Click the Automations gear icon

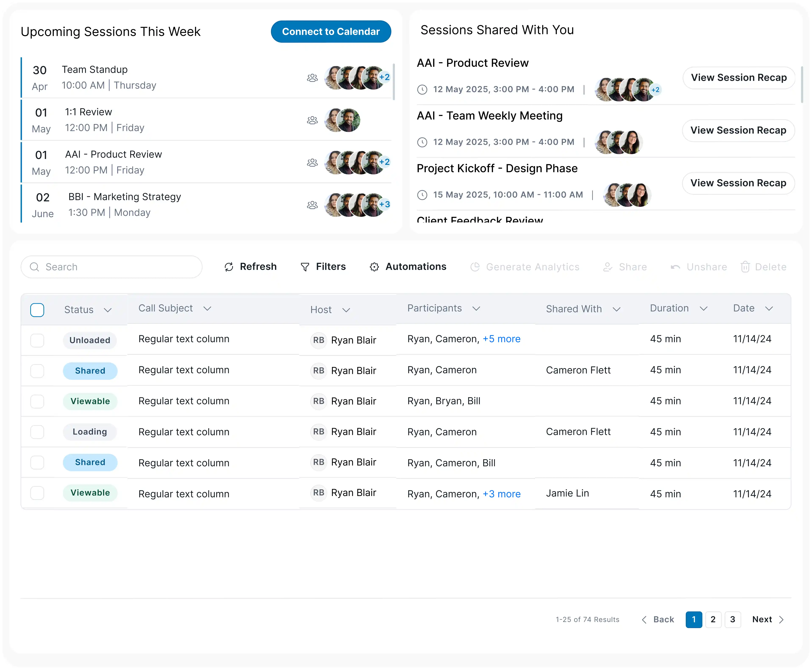(374, 267)
